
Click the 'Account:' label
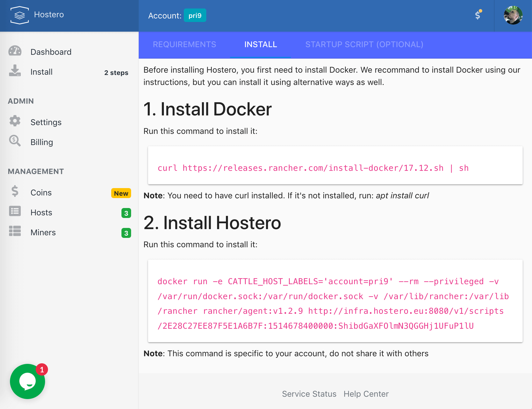pyautogui.click(x=165, y=16)
